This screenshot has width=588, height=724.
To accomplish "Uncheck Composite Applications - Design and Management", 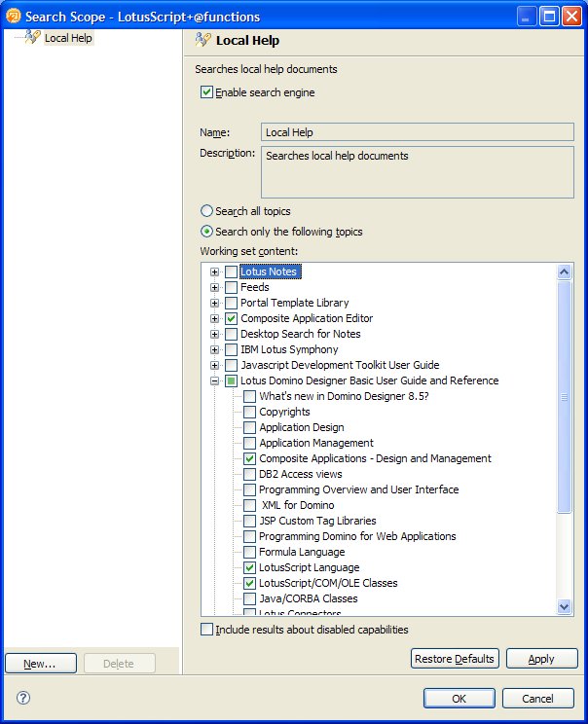I will click(249, 458).
